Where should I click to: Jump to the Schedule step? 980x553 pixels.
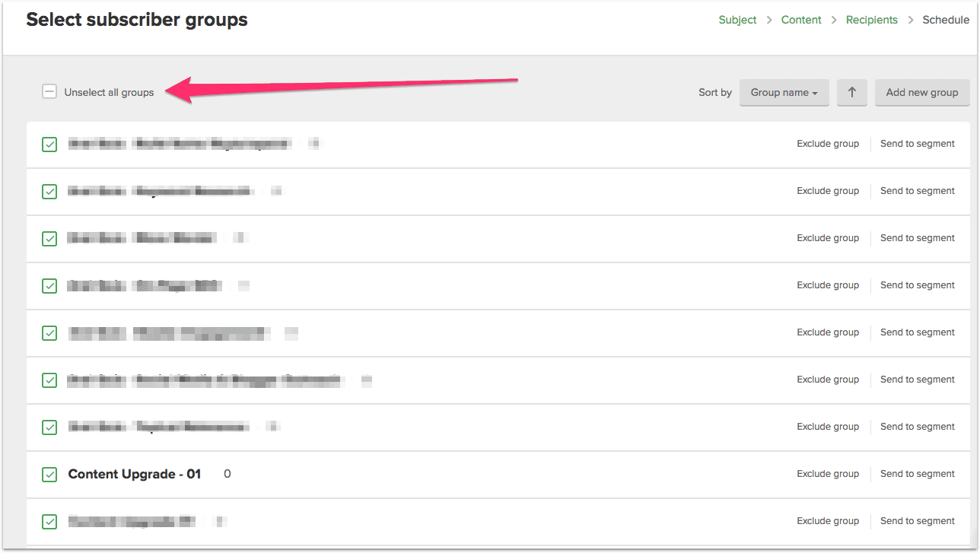tap(946, 20)
